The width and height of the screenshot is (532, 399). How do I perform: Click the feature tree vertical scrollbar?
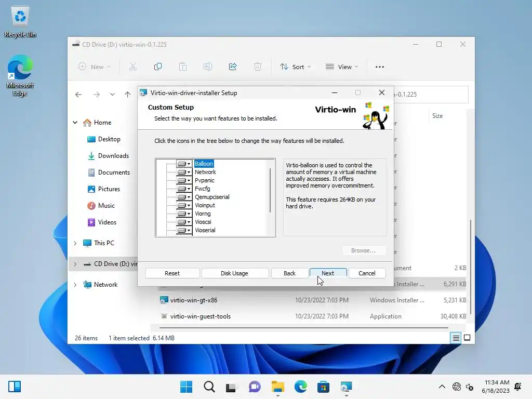click(270, 190)
